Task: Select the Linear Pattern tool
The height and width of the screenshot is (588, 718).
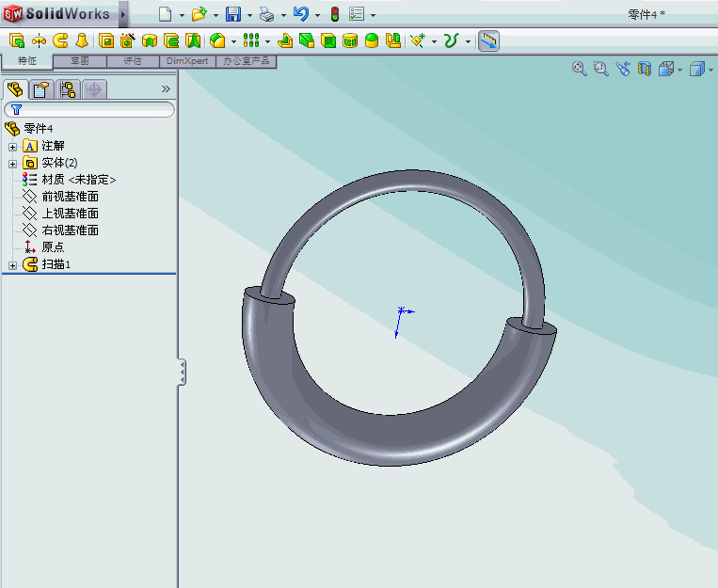Action: point(251,40)
